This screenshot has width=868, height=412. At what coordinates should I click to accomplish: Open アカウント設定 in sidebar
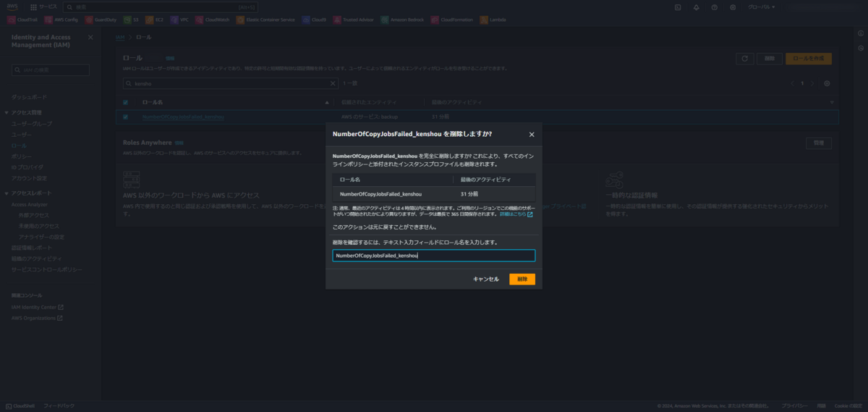tap(29, 178)
